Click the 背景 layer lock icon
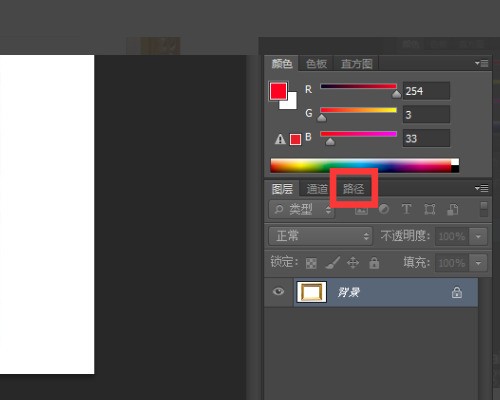 [457, 292]
